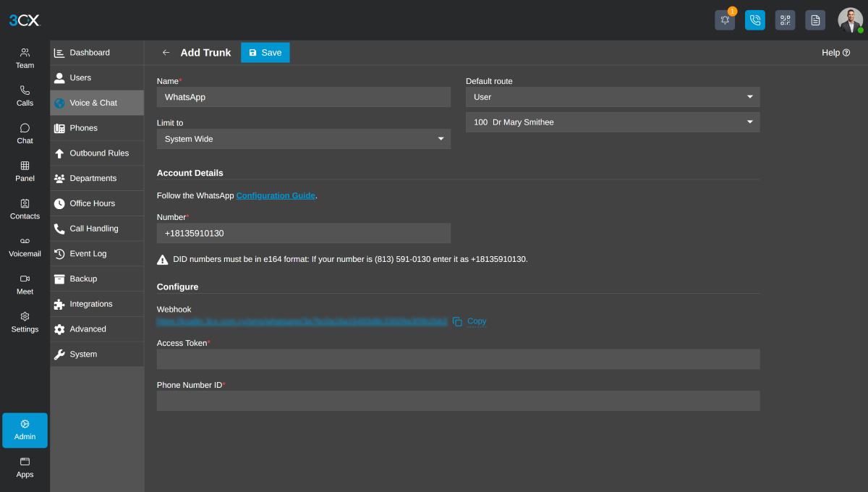Open the dialer phone icon in header

point(755,20)
